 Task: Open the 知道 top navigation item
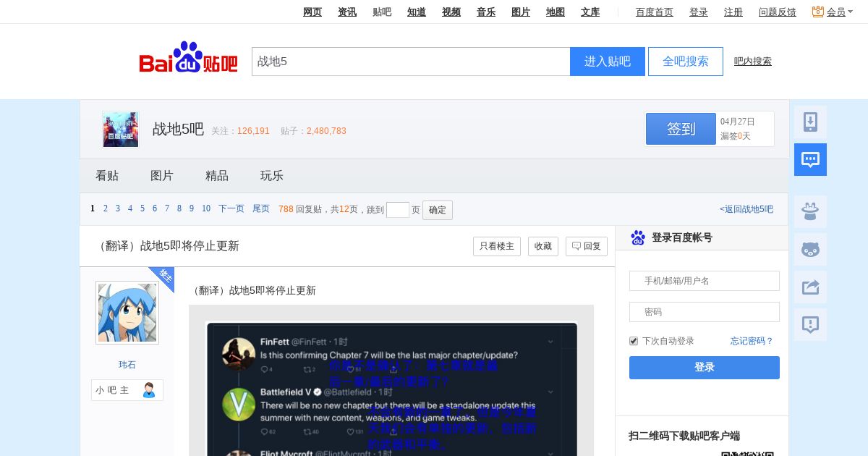[417, 12]
